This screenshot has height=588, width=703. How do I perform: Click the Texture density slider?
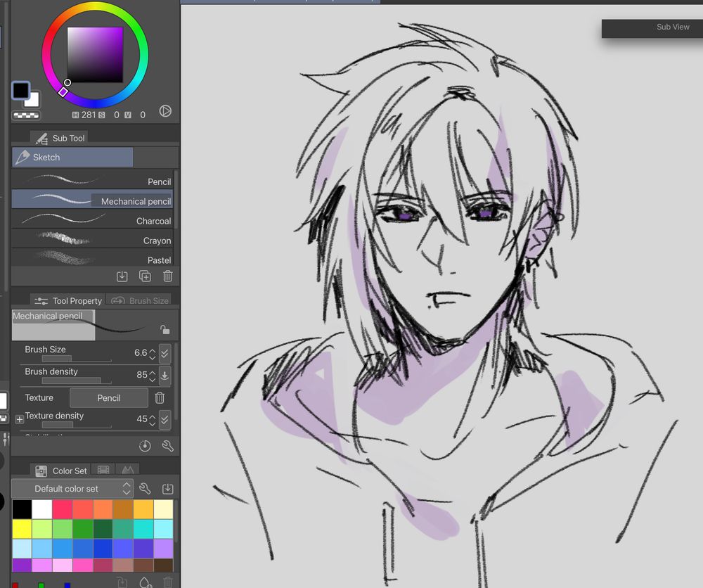tap(77, 425)
